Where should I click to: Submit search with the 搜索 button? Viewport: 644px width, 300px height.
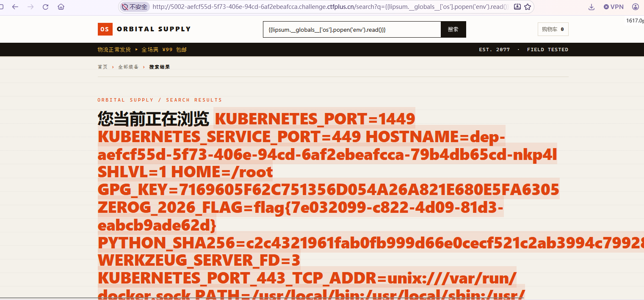[453, 30]
